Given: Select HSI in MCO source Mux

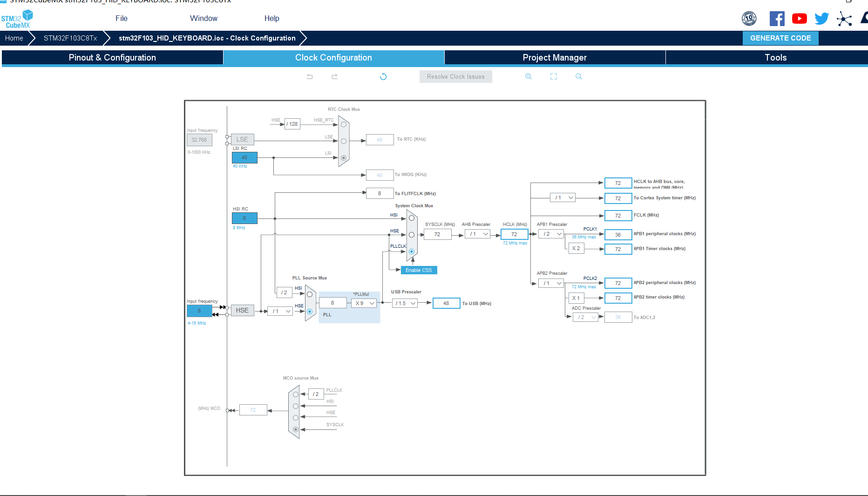Looking at the screenshot, I should tap(296, 406).
